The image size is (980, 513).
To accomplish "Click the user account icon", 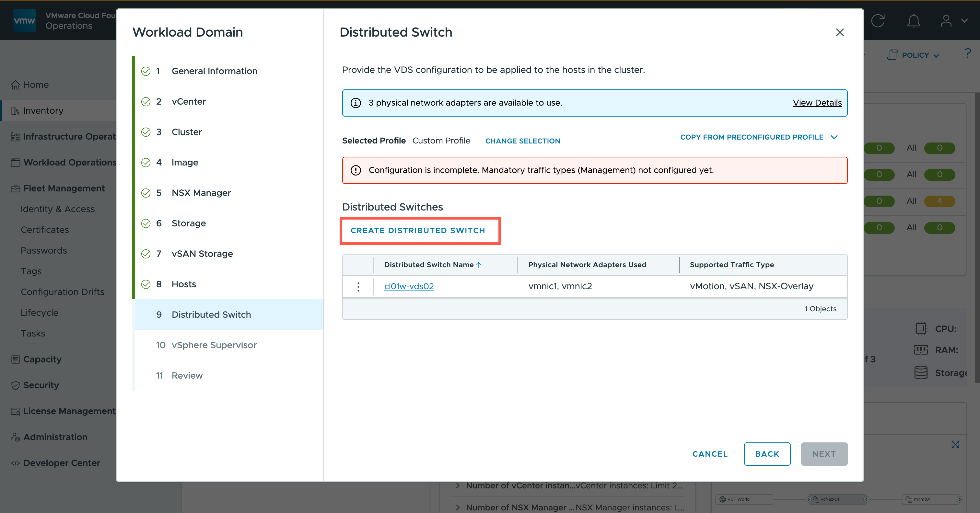I will pos(946,20).
